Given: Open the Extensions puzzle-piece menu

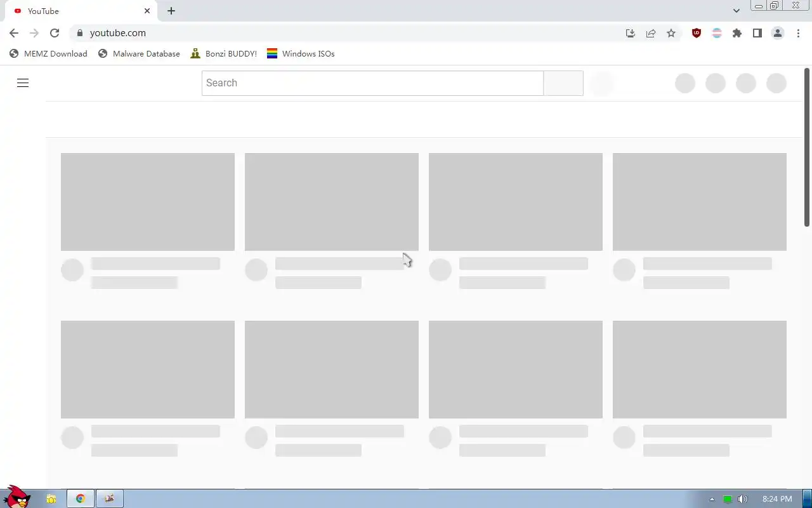Looking at the screenshot, I should click(x=737, y=33).
